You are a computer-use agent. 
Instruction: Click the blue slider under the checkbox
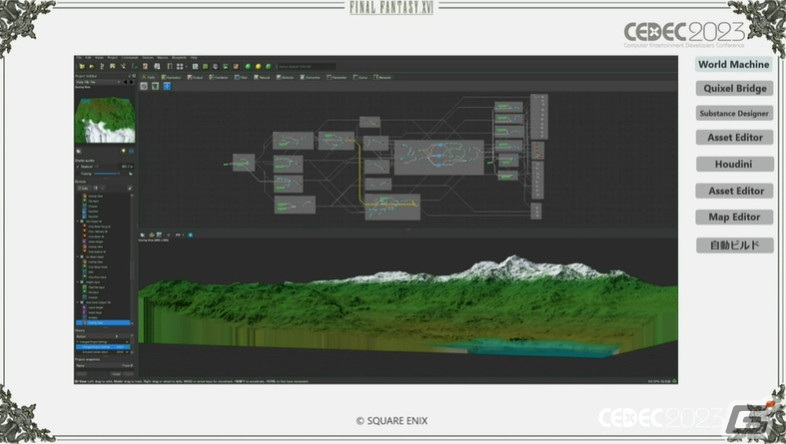click(x=106, y=174)
